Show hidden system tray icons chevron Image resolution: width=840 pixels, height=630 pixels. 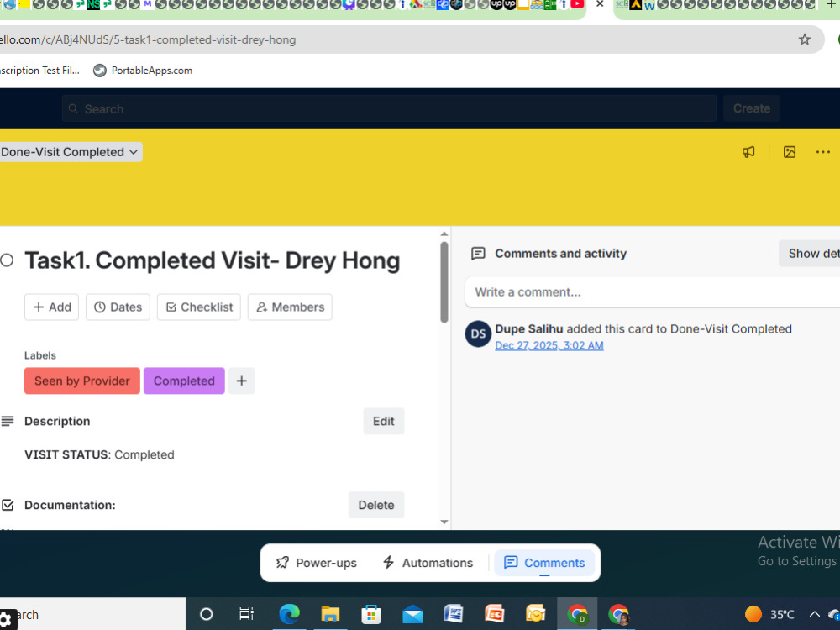[x=814, y=614]
